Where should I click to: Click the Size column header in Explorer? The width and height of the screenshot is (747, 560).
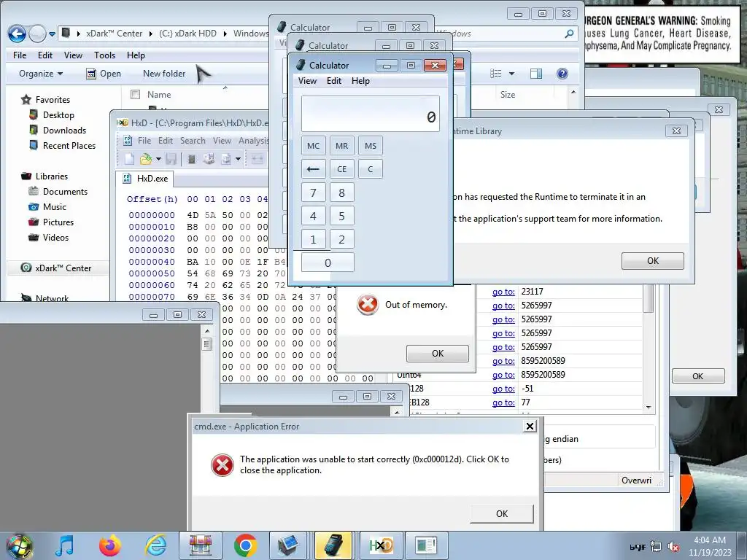click(x=508, y=94)
